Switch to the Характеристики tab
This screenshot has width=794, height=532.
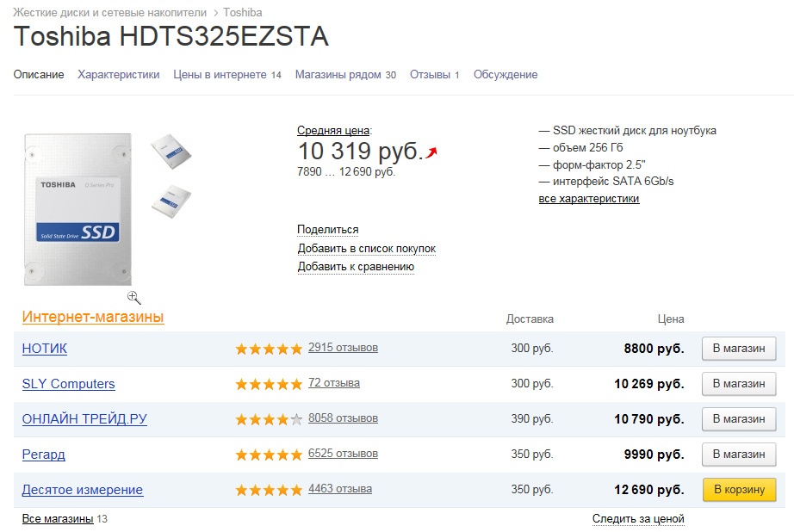point(119,75)
